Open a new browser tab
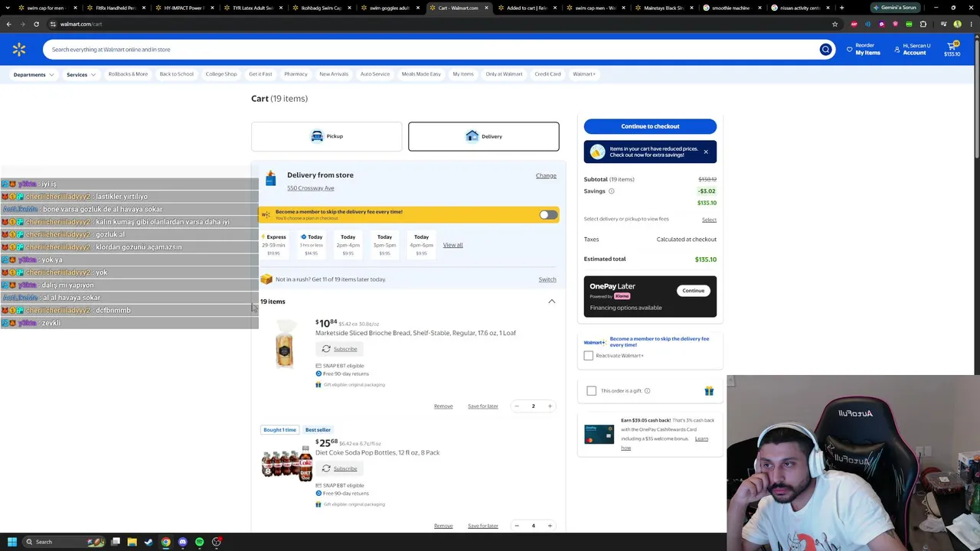 [x=841, y=8]
